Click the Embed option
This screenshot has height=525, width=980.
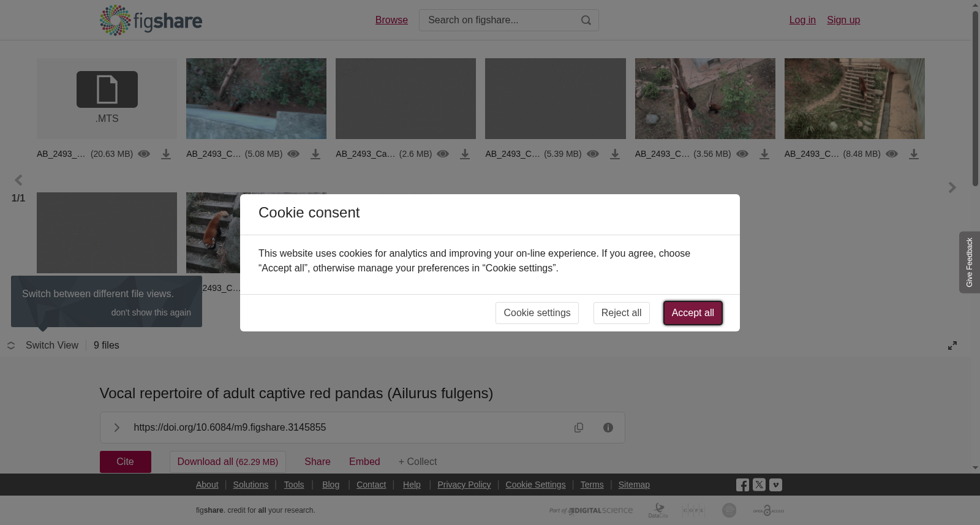point(364,462)
